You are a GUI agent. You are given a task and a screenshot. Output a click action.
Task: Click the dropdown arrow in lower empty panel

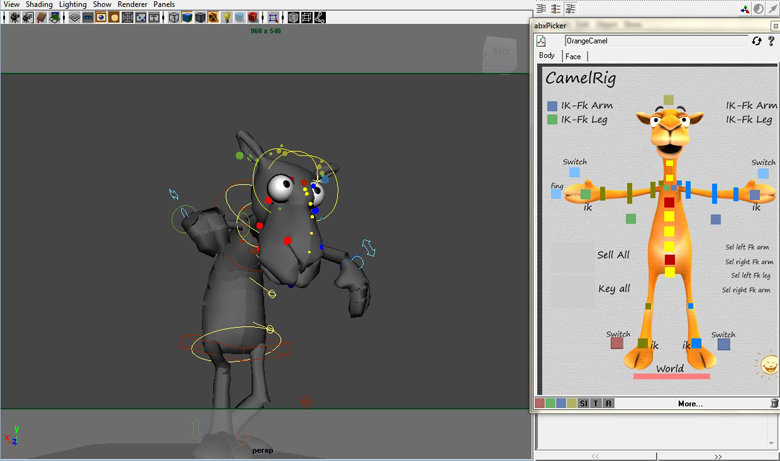(772, 443)
